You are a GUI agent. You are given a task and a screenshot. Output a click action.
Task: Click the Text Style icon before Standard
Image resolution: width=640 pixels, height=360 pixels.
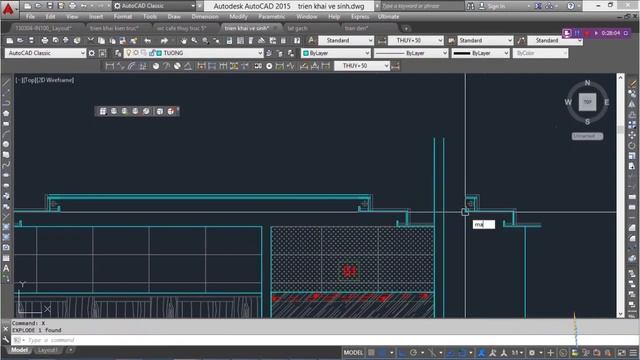tap(311, 40)
